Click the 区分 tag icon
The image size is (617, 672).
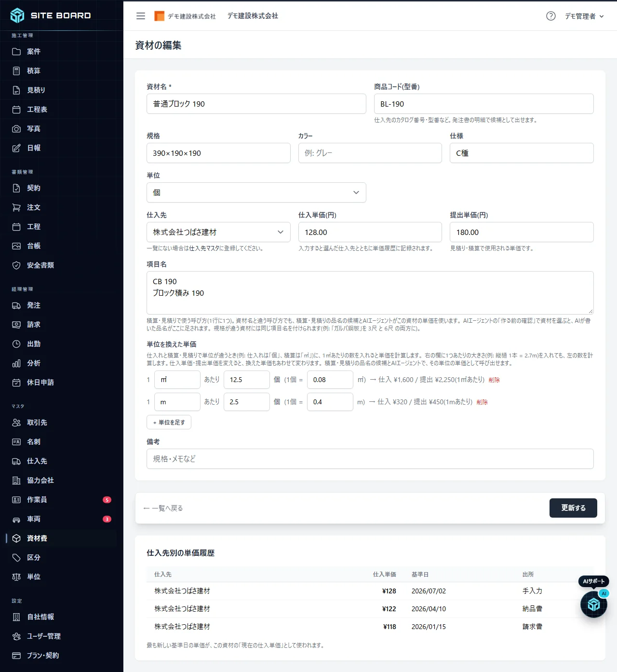click(16, 558)
